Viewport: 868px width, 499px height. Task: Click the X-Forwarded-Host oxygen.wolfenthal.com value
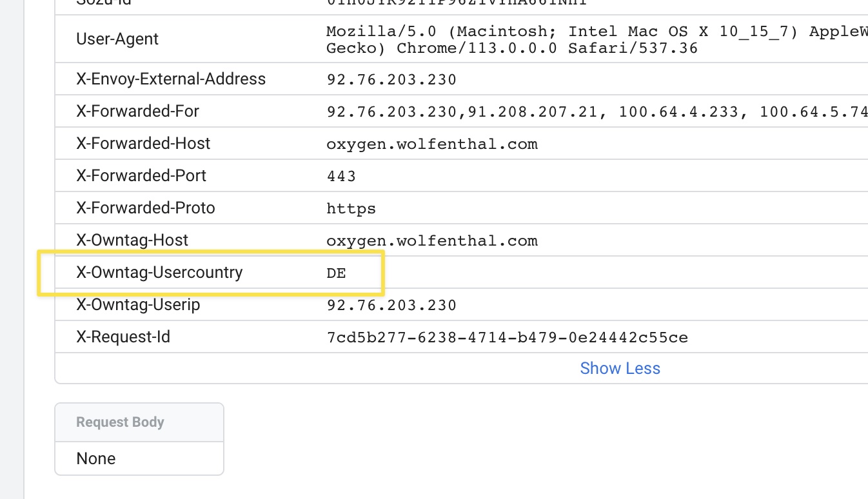coord(431,144)
